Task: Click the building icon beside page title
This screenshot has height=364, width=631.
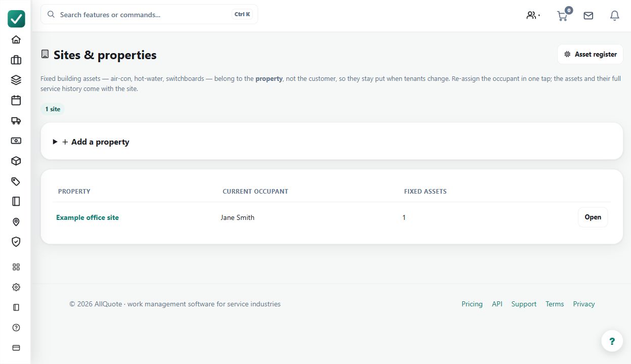Action: coord(45,54)
